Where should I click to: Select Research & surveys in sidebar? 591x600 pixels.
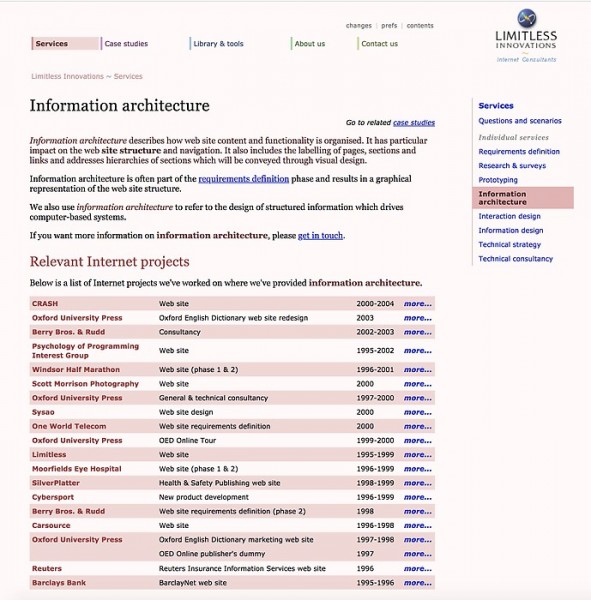pos(512,166)
